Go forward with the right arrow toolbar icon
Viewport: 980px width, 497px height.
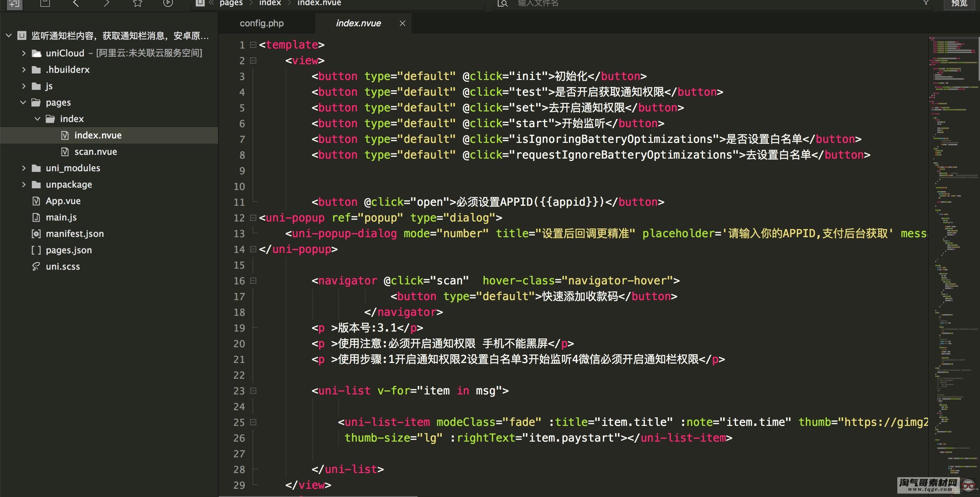[x=107, y=3]
